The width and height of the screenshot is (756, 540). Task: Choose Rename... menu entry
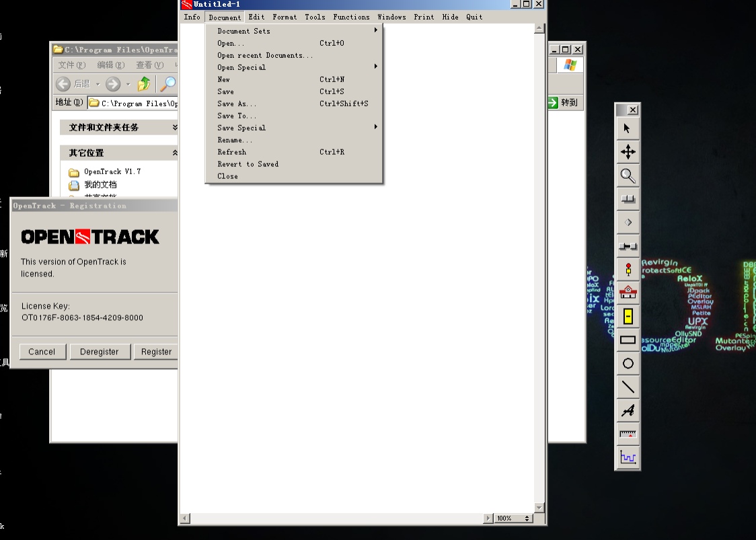pyautogui.click(x=294, y=140)
